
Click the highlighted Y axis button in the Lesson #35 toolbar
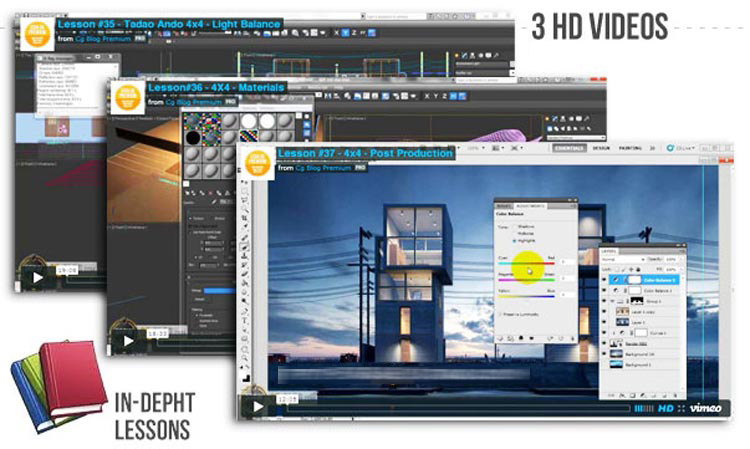click(x=345, y=33)
